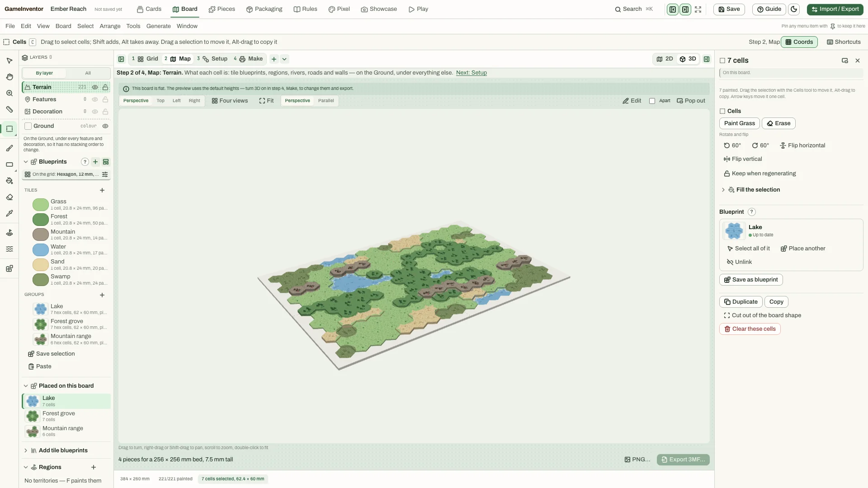Add a new tile with plus icon
868x488 pixels.
(102, 190)
